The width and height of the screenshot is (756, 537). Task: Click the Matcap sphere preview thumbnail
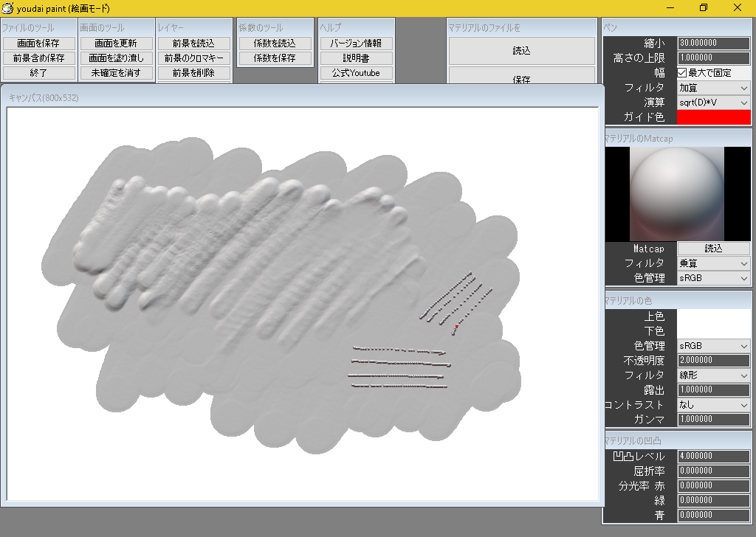point(677,192)
